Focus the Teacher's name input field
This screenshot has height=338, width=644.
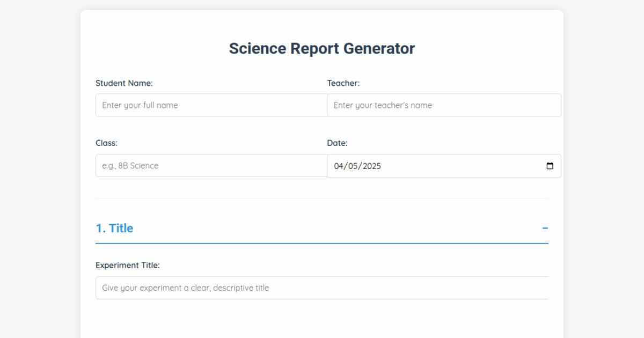point(443,105)
